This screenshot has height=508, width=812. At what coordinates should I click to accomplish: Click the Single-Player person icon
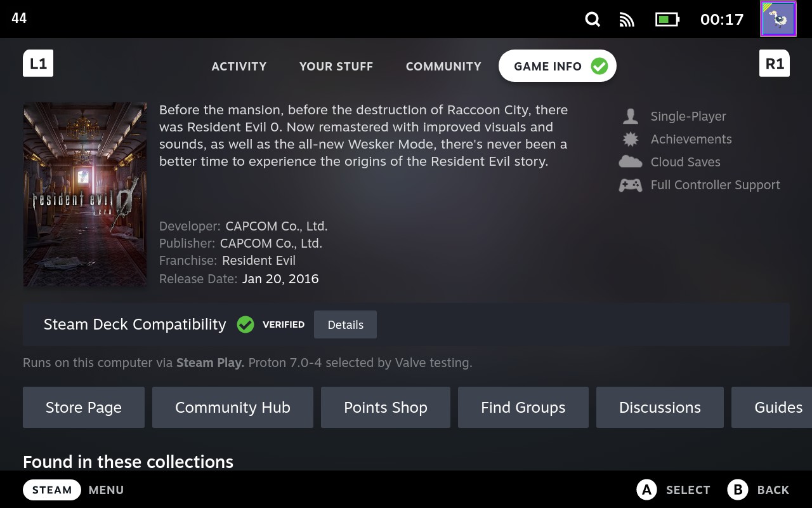631,116
